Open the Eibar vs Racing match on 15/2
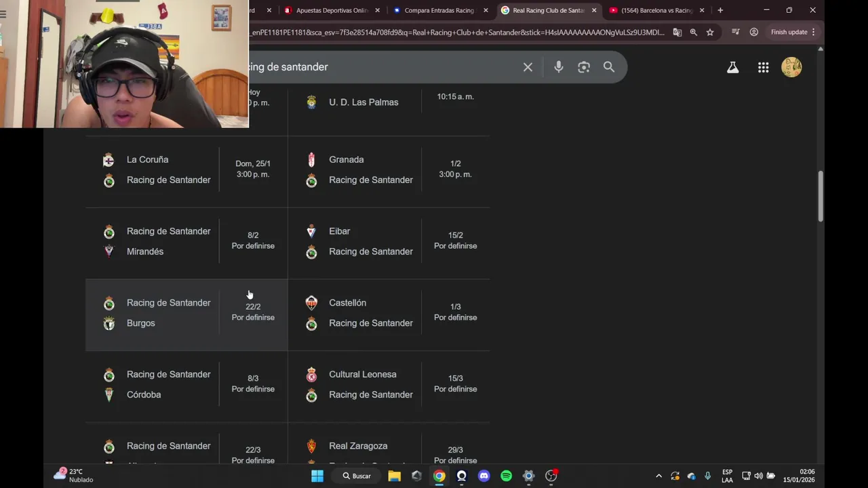868x488 pixels. click(x=389, y=243)
